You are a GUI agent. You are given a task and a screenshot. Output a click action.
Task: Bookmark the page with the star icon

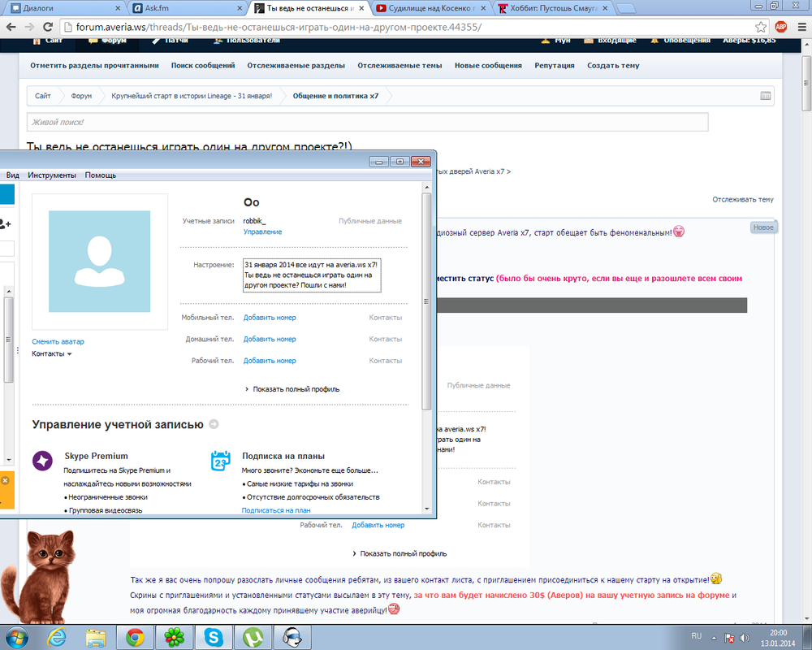coord(761,27)
